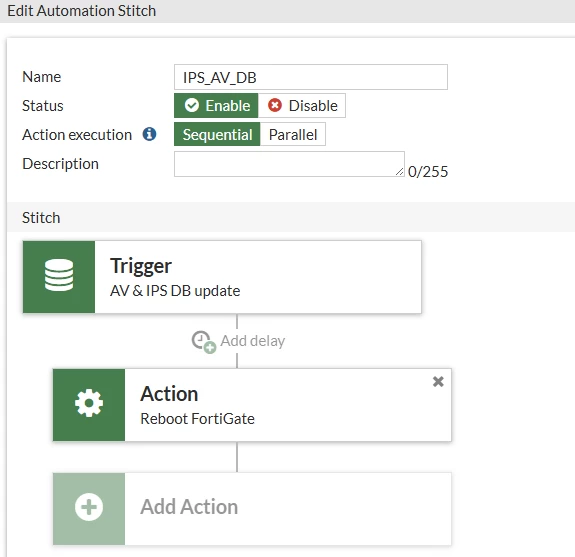The height and width of the screenshot is (557, 575).
Task: Click the Add Action plus icon
Action: point(89,507)
